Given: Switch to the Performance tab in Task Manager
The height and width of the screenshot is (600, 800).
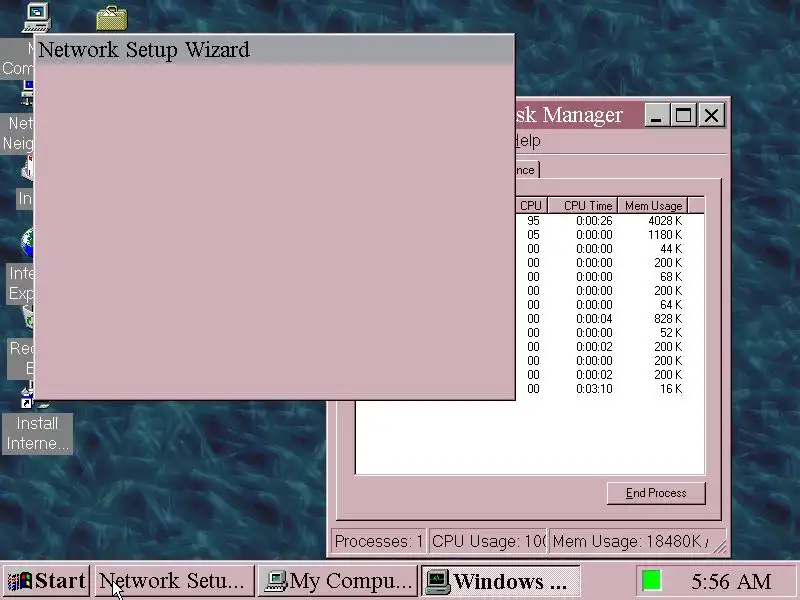Looking at the screenshot, I should [527, 170].
